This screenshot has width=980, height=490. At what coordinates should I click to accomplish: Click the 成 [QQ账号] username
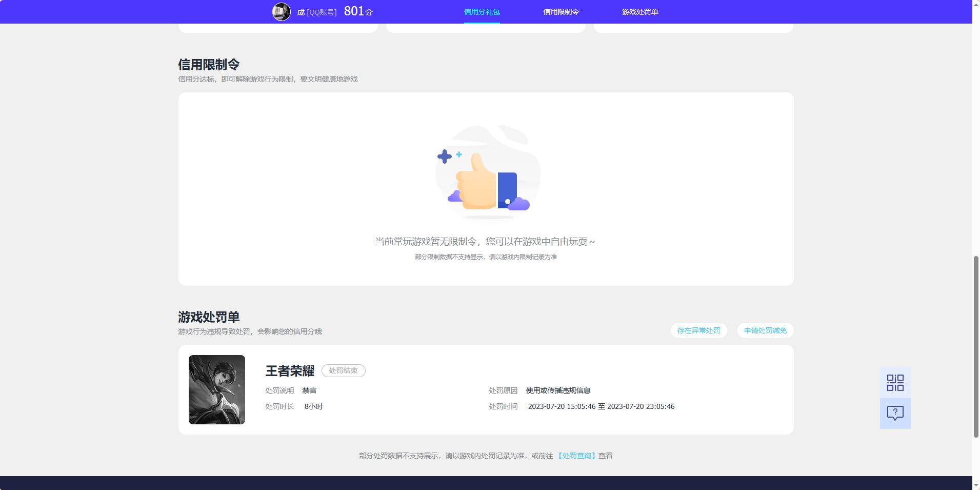[x=316, y=12]
